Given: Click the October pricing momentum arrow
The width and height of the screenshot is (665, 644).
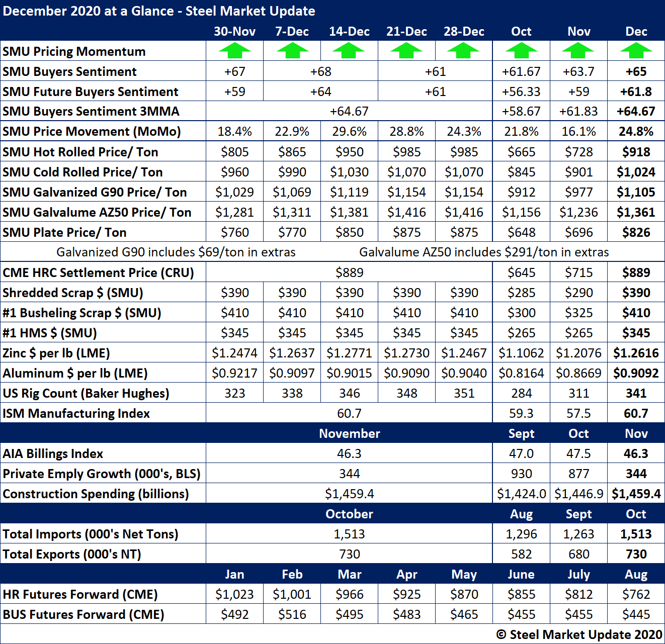Looking at the screenshot, I should (x=521, y=51).
